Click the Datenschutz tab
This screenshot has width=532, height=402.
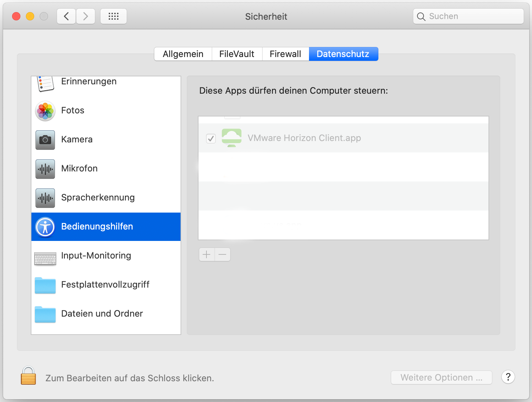343,54
